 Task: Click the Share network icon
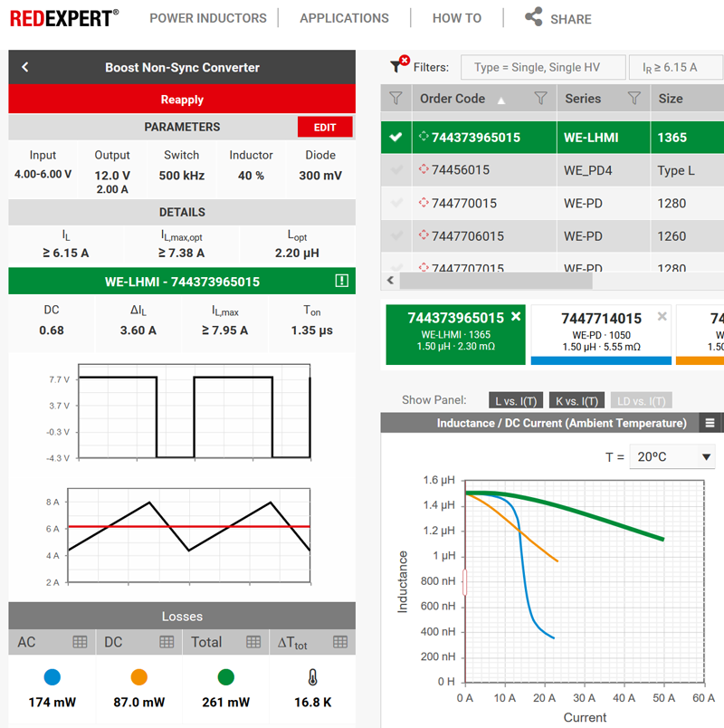tap(534, 16)
